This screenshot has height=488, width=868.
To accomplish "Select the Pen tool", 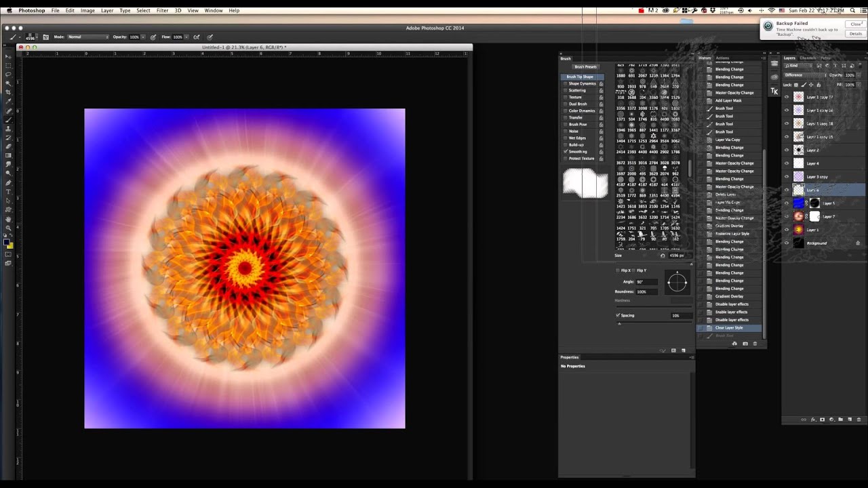I will (9, 182).
